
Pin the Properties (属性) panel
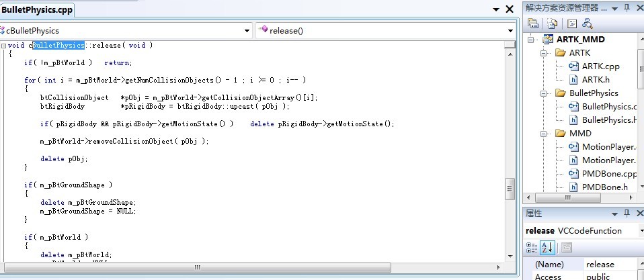tap(627, 214)
